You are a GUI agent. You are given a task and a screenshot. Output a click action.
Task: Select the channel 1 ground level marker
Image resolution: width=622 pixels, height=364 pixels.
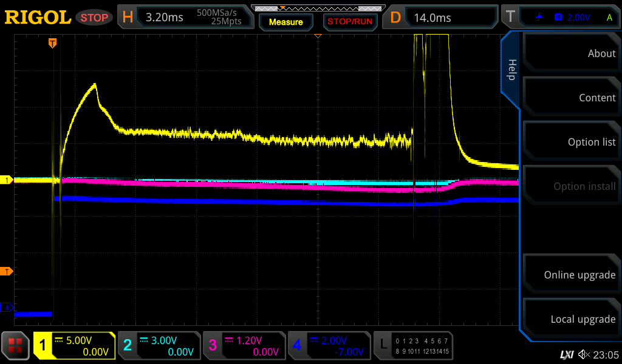pyautogui.click(x=8, y=180)
